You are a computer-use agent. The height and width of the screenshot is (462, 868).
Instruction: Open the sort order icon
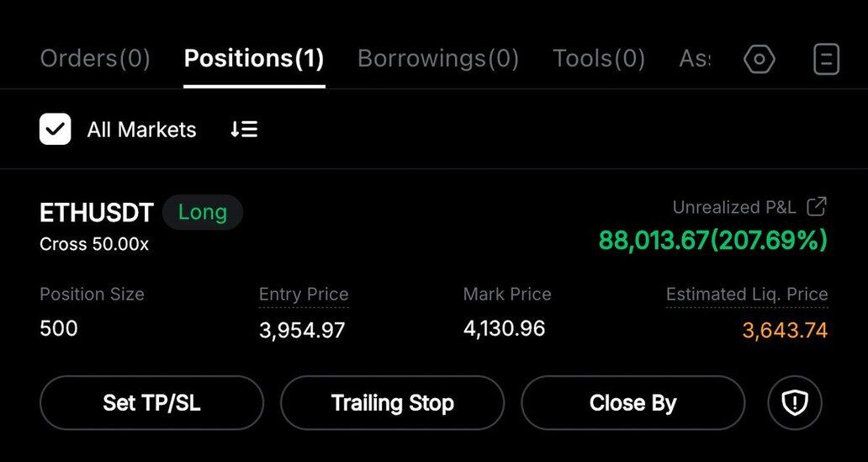(244, 130)
